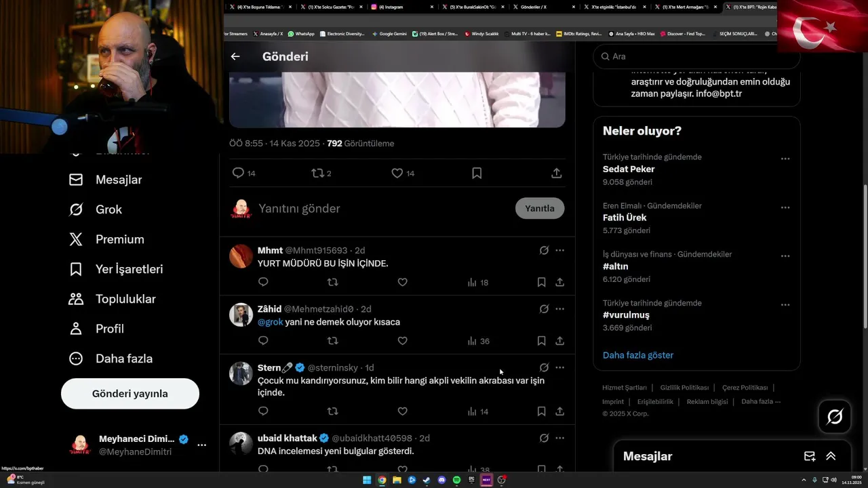The image size is (868, 488).
Task: Open Premium in the sidebar
Action: tap(106, 239)
